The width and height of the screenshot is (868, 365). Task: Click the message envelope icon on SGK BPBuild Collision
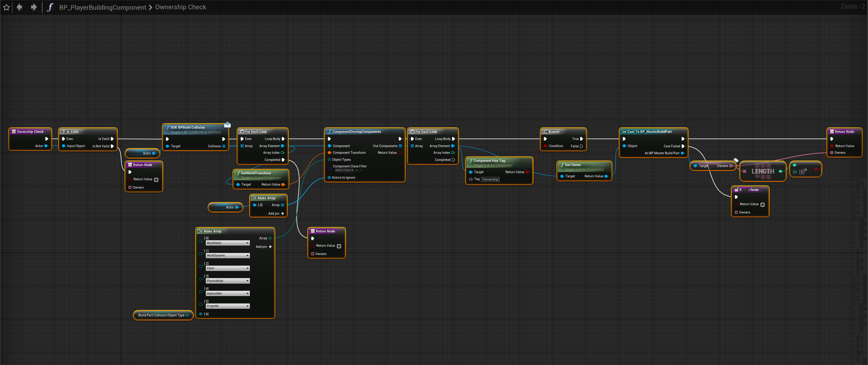(x=227, y=125)
